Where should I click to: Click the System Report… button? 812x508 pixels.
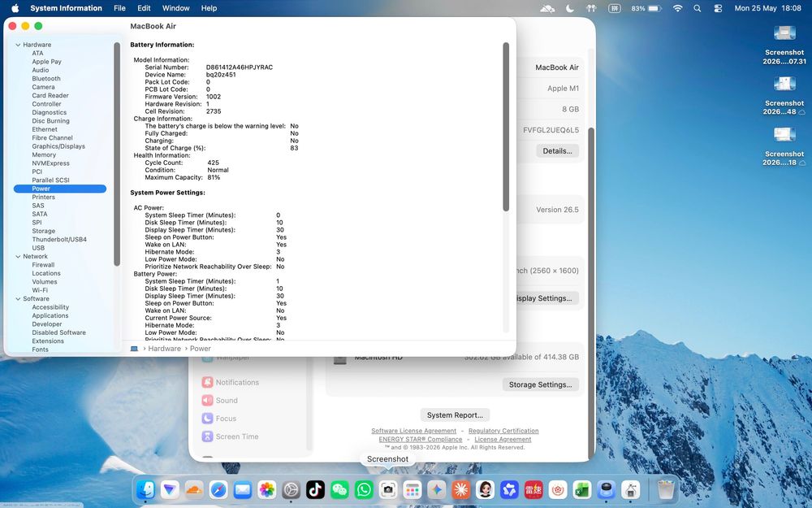(455, 415)
